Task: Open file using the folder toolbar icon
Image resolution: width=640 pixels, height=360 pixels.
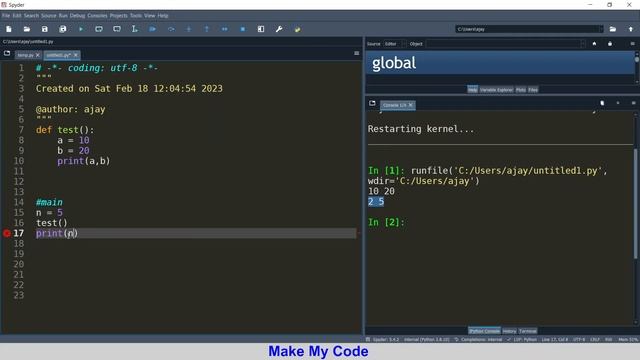Action: tap(27, 29)
